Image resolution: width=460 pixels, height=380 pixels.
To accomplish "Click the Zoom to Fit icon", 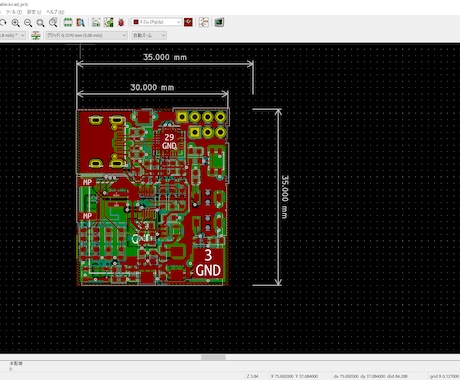I will click(x=40, y=23).
